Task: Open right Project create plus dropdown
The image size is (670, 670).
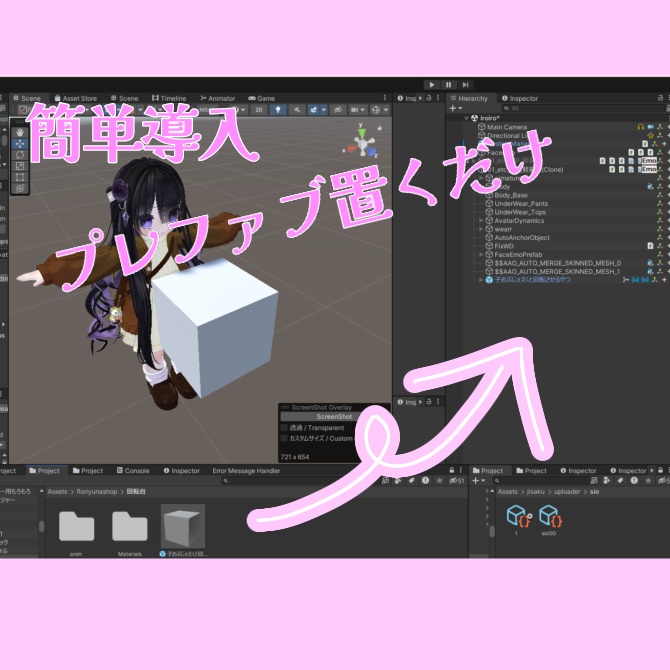Action: [479, 481]
